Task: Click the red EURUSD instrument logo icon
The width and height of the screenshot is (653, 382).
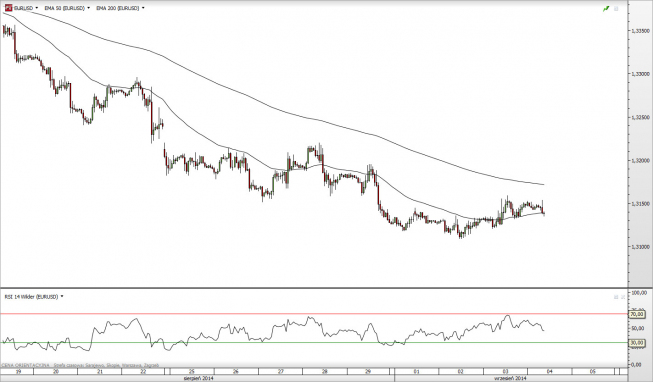Action: [8, 8]
